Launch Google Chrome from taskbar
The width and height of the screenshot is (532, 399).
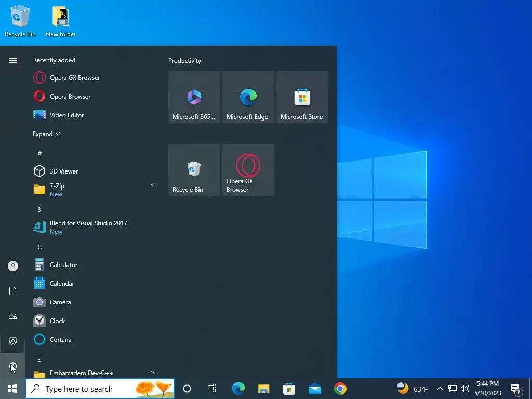[340, 389]
